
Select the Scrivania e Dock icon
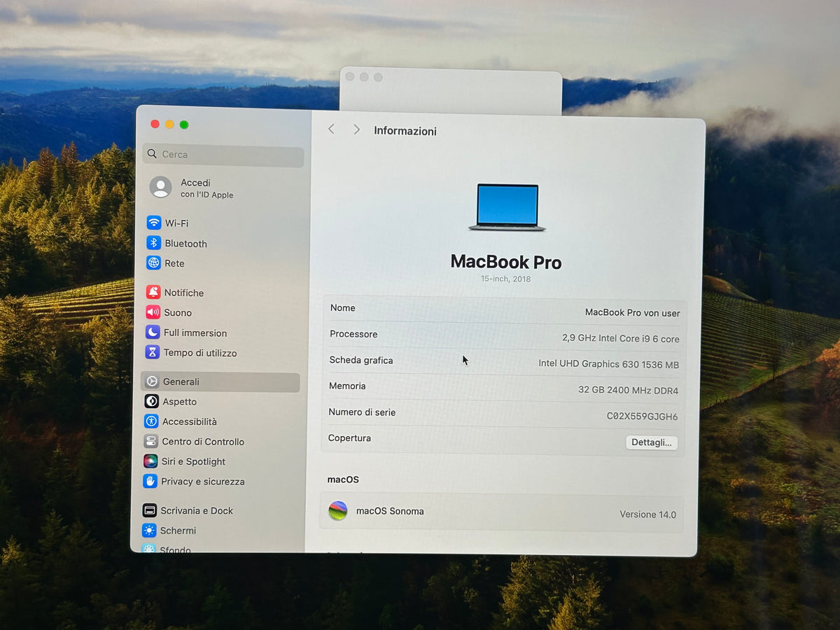[x=149, y=510]
